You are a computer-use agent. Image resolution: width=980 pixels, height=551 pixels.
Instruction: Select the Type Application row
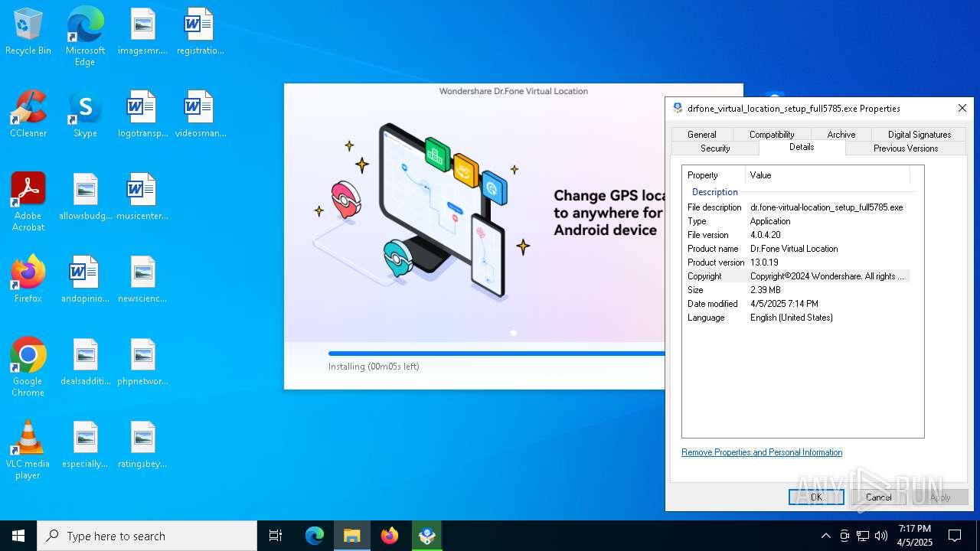click(x=796, y=221)
